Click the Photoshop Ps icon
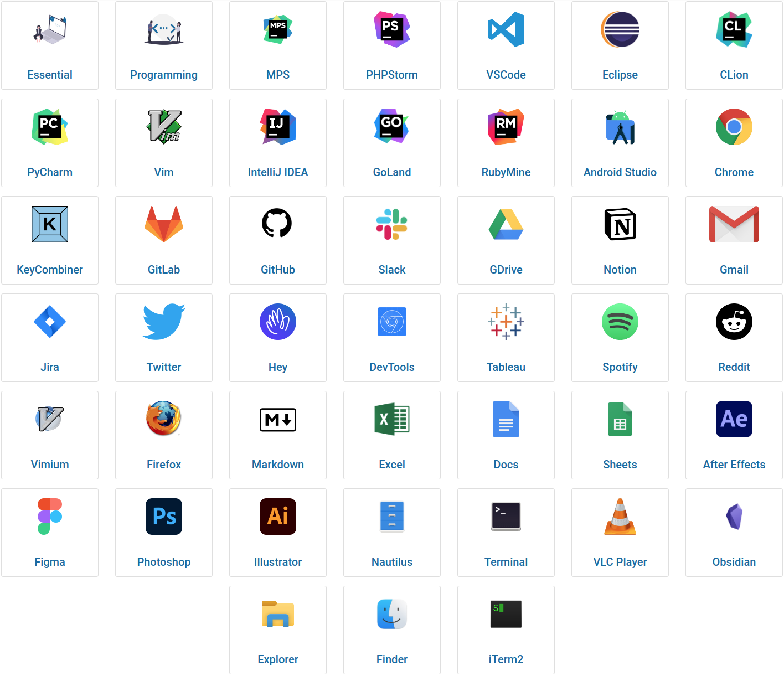 (x=164, y=517)
